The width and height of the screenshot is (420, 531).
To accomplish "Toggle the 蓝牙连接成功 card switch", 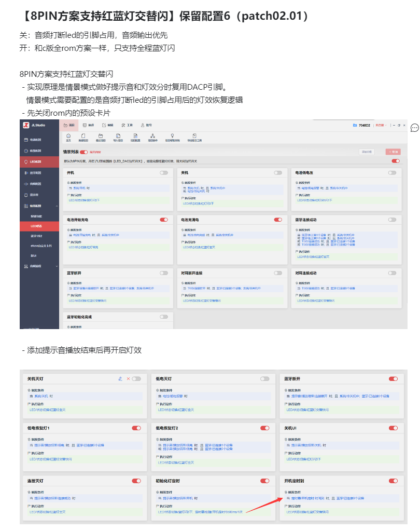I will [393, 220].
